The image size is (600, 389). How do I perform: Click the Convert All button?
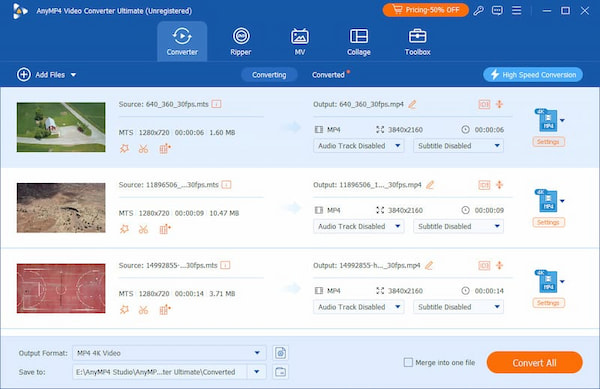coord(535,363)
